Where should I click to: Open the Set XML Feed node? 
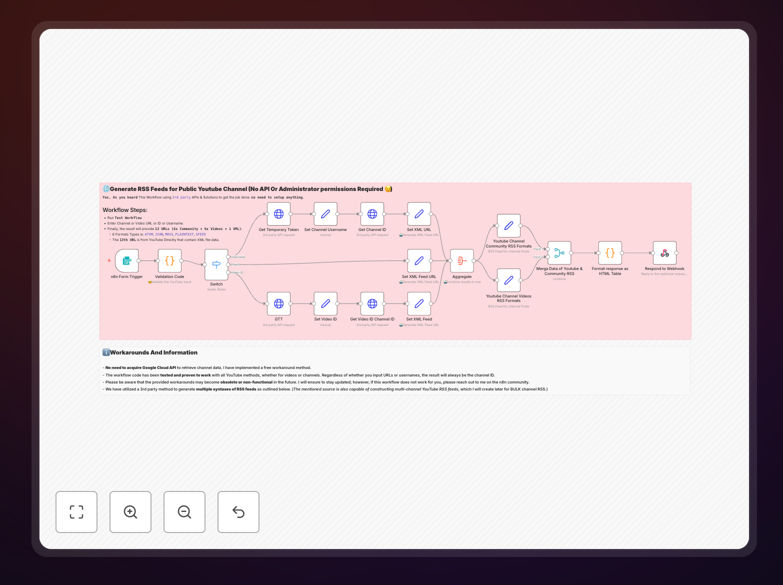(419, 303)
